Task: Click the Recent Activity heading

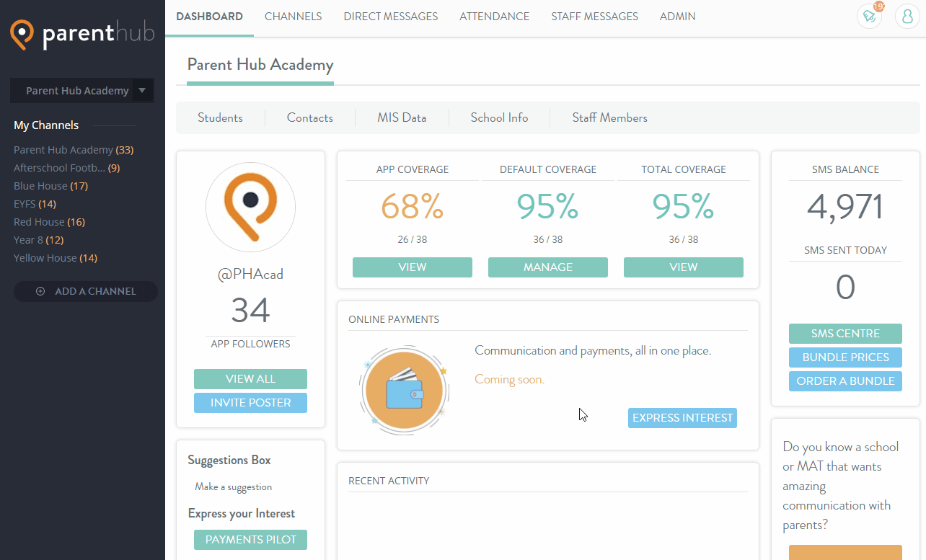Action: pos(389,481)
